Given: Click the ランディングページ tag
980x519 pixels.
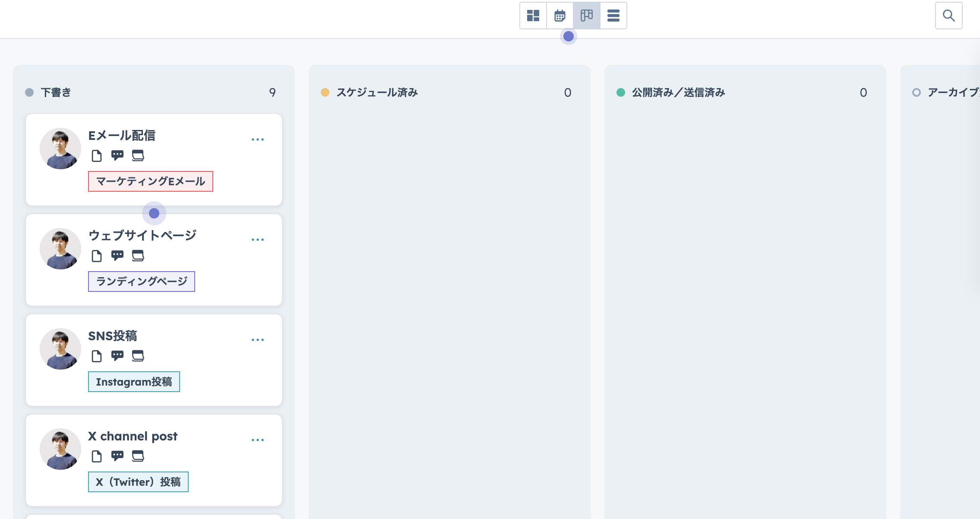Looking at the screenshot, I should click(x=142, y=282).
